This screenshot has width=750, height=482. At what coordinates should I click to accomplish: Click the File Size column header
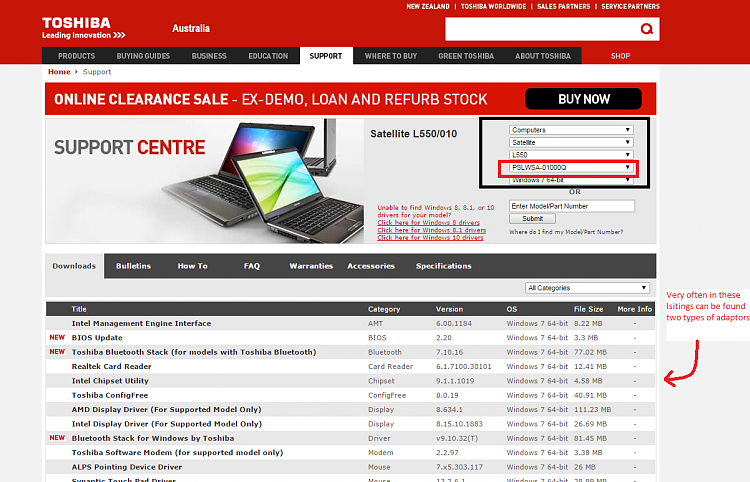click(x=588, y=309)
